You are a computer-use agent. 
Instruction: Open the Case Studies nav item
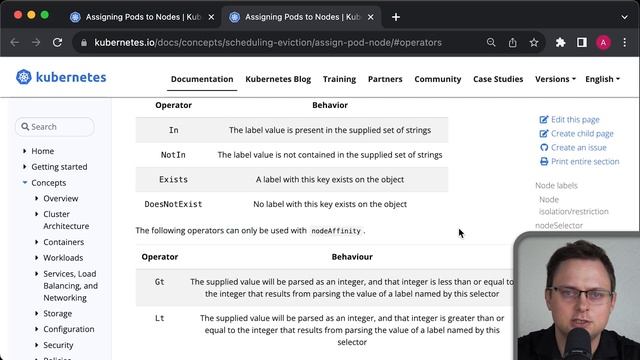click(x=498, y=79)
